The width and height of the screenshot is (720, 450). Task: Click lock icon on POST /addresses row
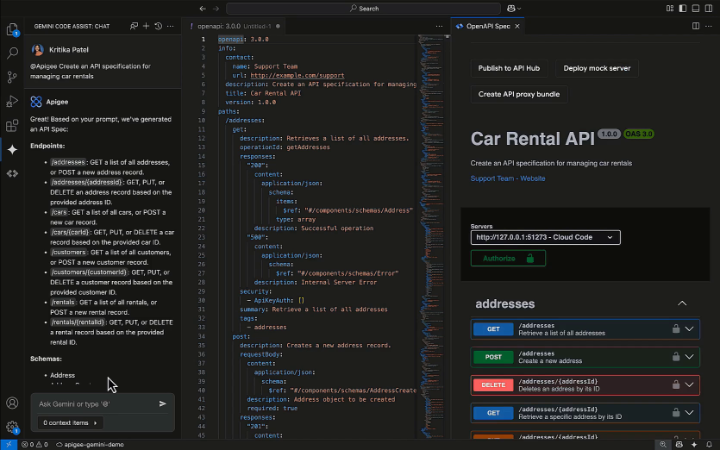676,357
